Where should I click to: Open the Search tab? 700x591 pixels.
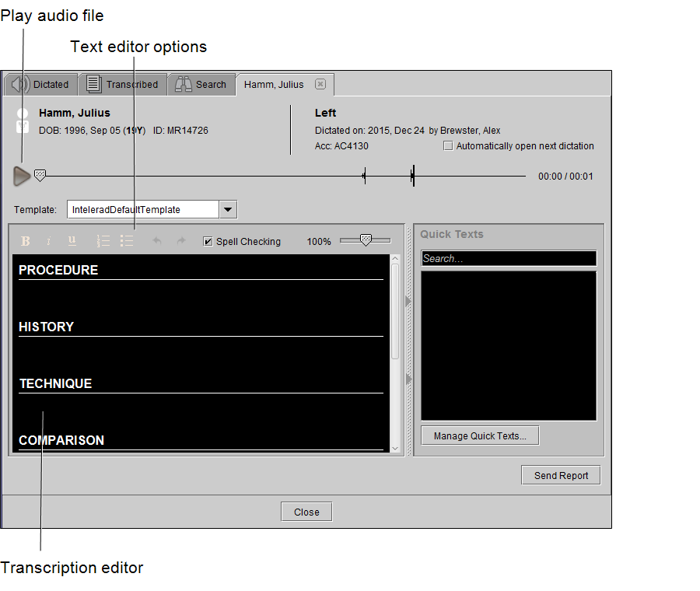[x=201, y=84]
